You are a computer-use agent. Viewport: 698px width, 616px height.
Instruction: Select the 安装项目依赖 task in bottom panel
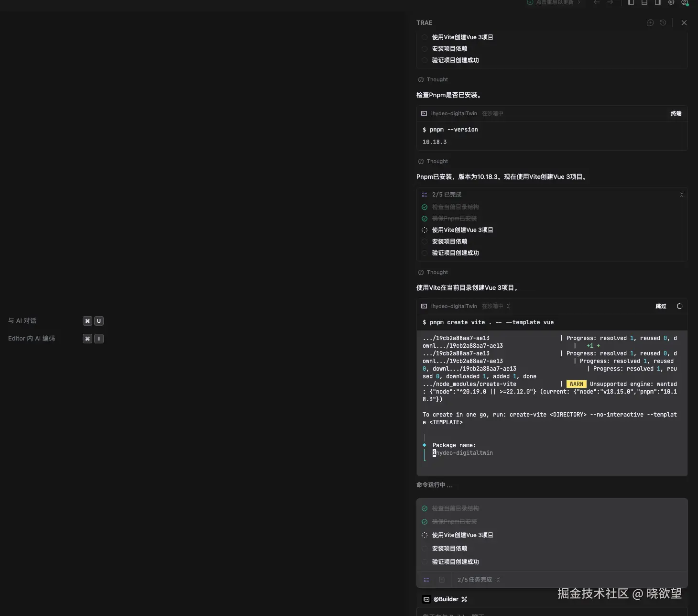[449, 549]
